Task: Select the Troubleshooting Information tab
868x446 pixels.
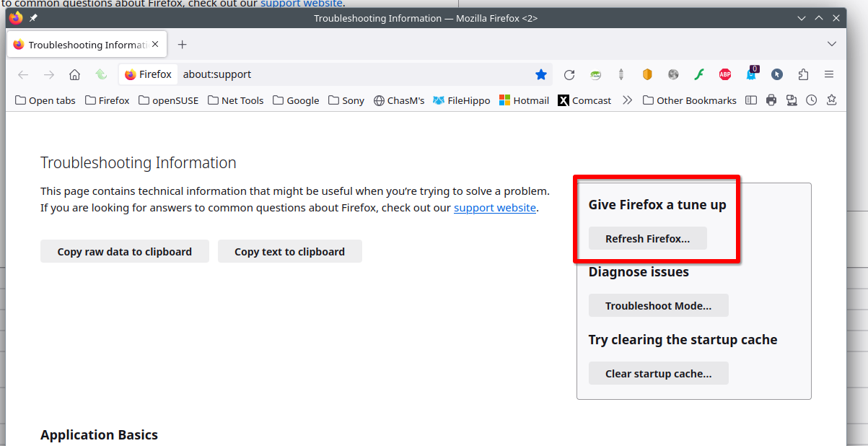Action: [79, 45]
